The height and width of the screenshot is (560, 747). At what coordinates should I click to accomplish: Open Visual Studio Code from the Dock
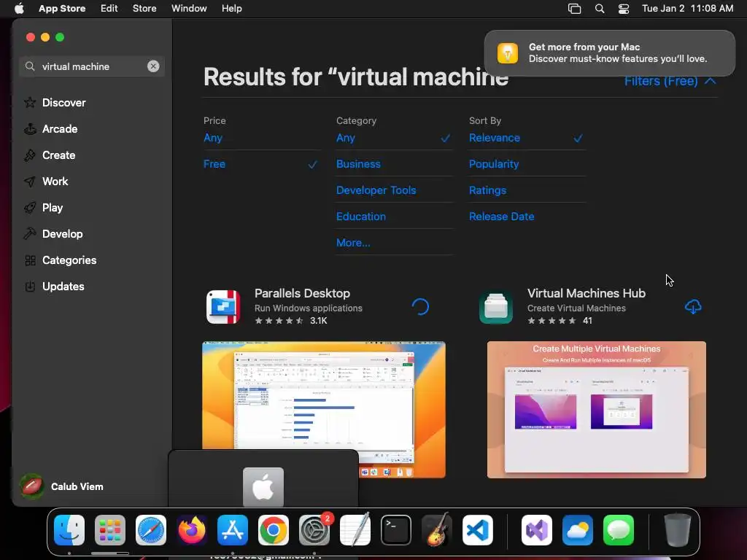pos(477,529)
